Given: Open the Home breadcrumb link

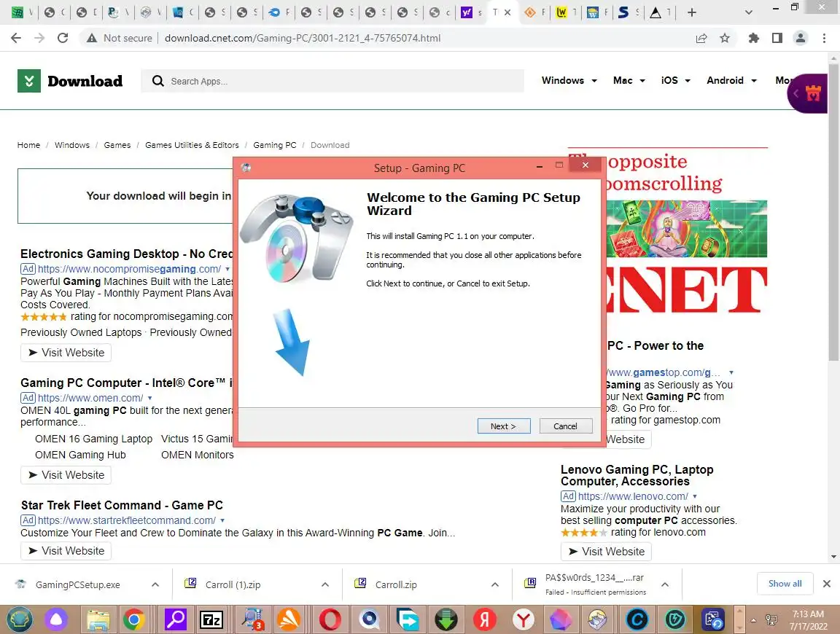Looking at the screenshot, I should 28,145.
